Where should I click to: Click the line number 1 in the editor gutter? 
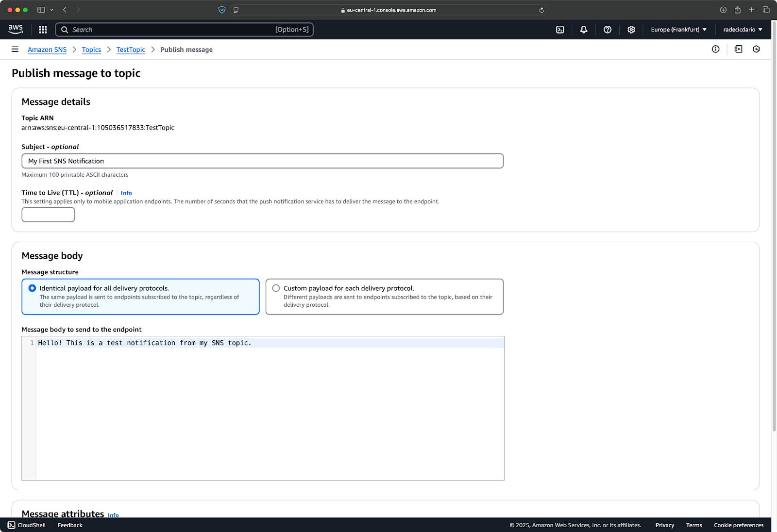point(32,343)
